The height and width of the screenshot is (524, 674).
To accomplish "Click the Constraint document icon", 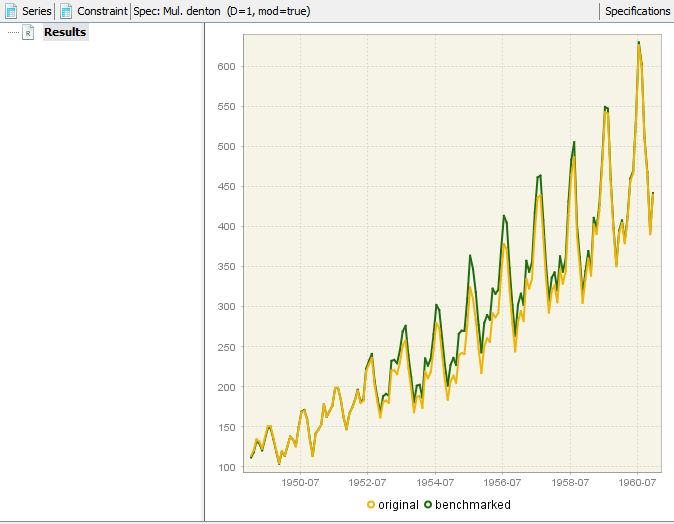I will point(66,11).
